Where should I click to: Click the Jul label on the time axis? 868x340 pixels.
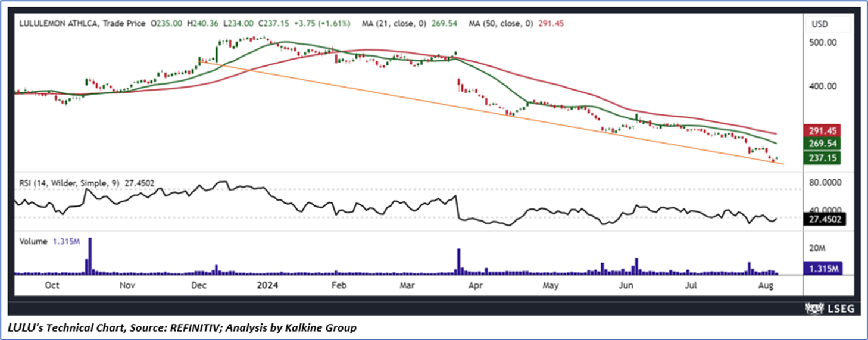tap(691, 285)
